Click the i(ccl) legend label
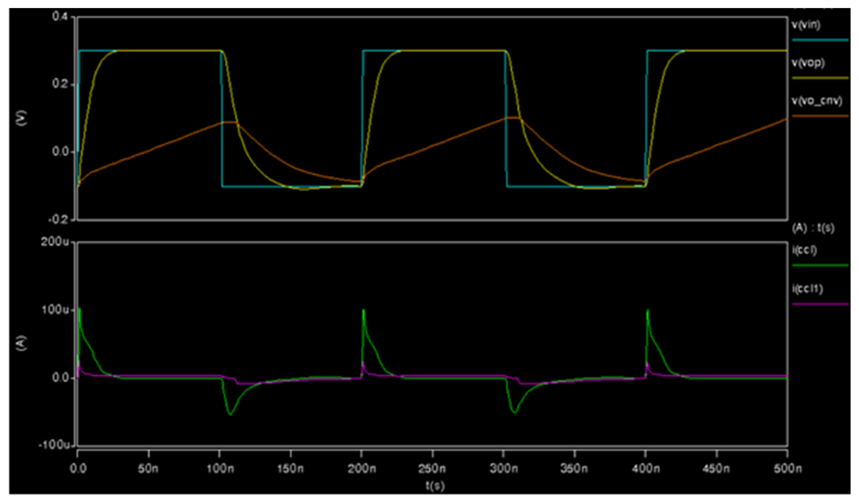This screenshot has height=504, width=859. point(805,251)
